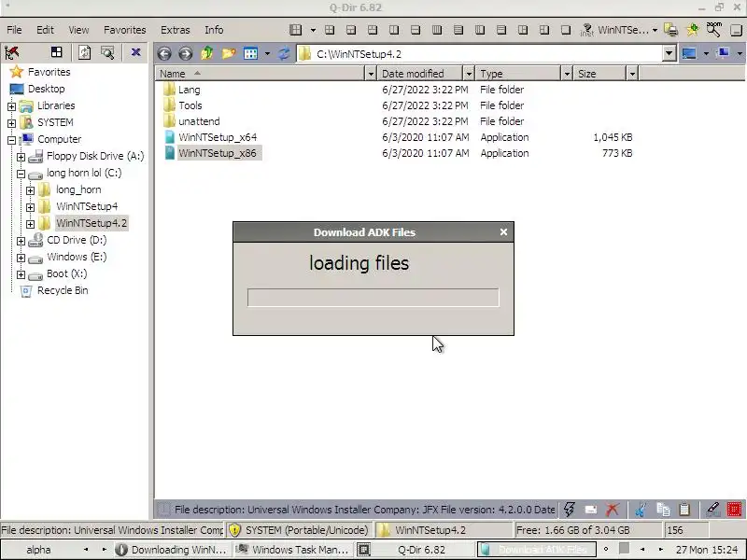The height and width of the screenshot is (560, 747).
Task: Select the unattend folder in the file list
Action: pyautogui.click(x=199, y=121)
